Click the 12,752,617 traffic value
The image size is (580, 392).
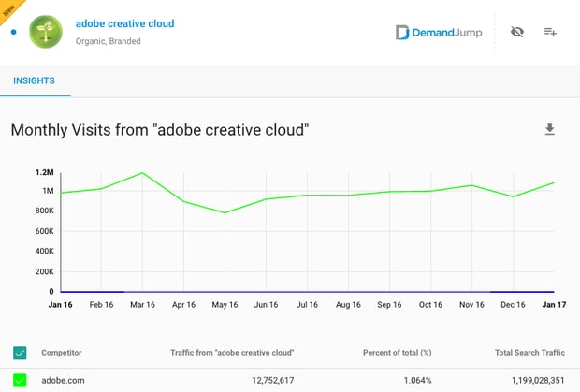[273, 380]
